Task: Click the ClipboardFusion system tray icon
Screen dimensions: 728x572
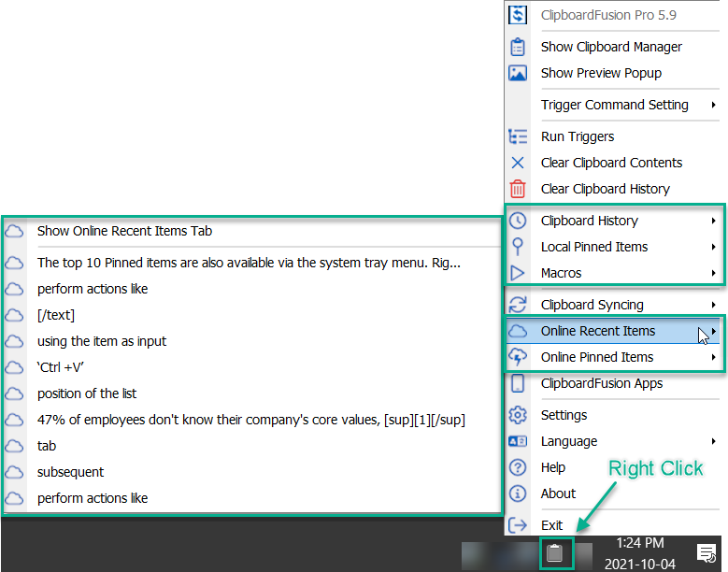Action: [x=554, y=552]
